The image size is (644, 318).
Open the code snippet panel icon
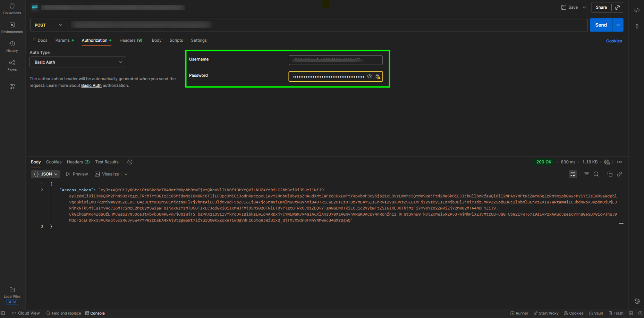(x=637, y=10)
